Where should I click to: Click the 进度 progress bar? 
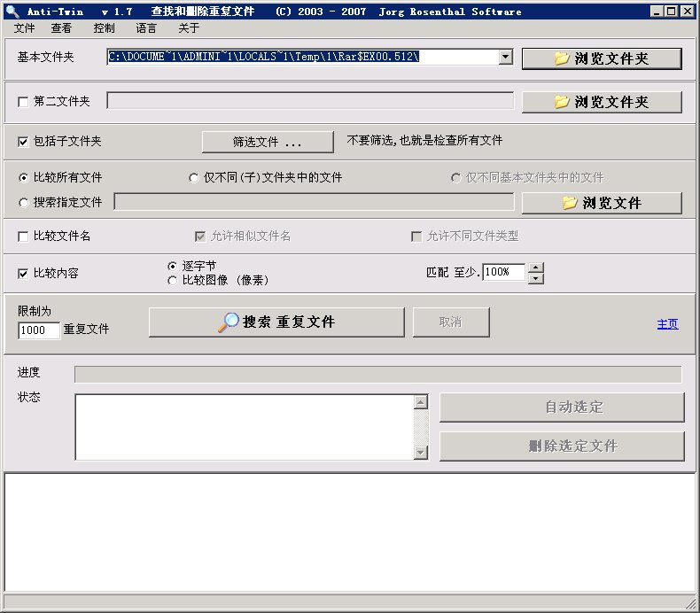point(378,374)
